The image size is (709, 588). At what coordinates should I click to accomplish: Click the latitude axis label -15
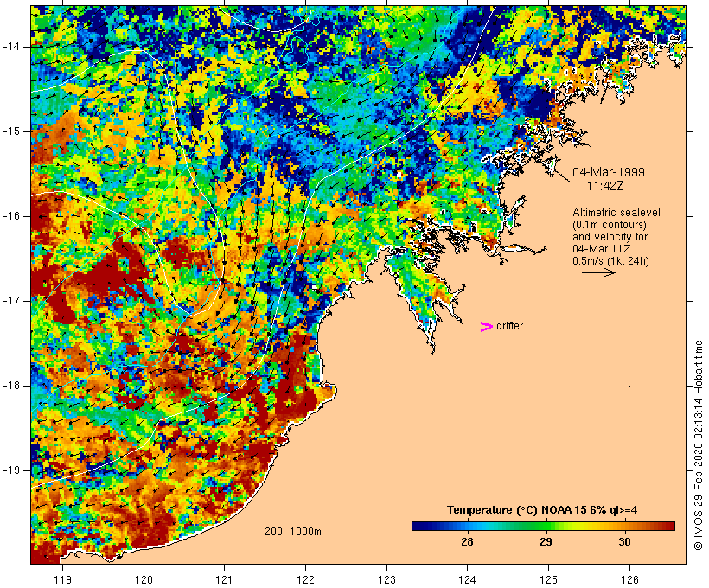point(11,131)
